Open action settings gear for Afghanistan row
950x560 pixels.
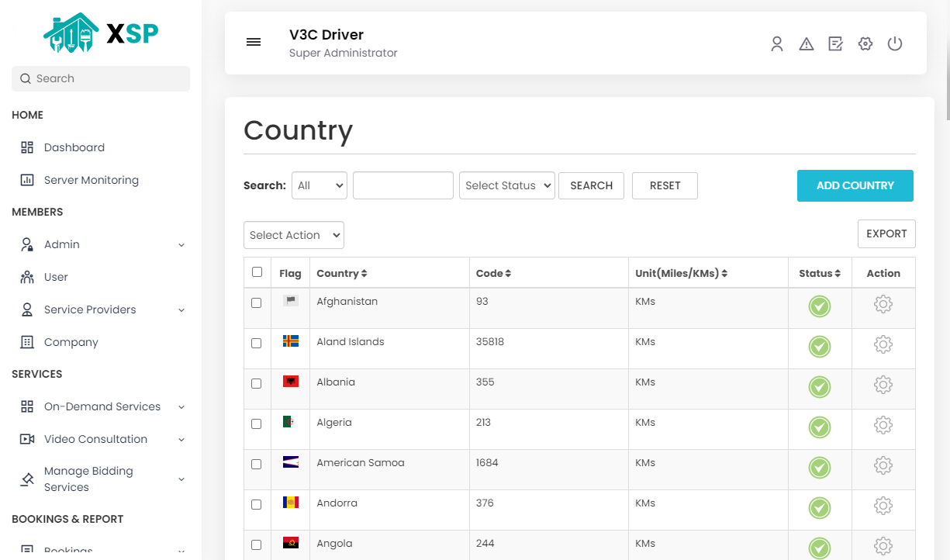tap(883, 304)
